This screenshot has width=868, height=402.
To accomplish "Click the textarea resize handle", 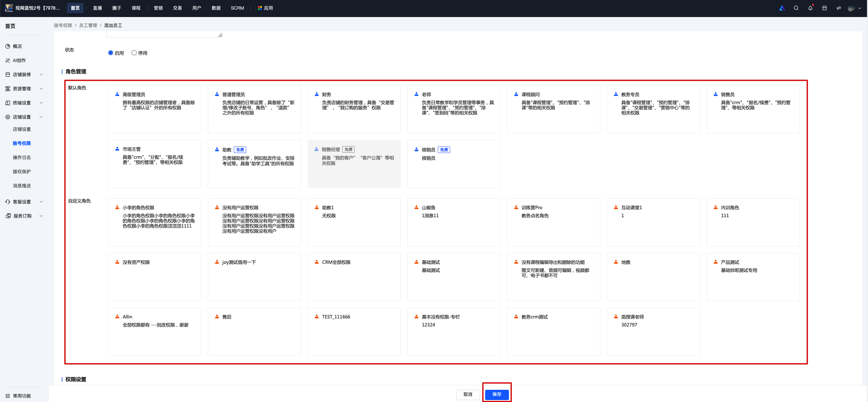I will click(x=220, y=35).
